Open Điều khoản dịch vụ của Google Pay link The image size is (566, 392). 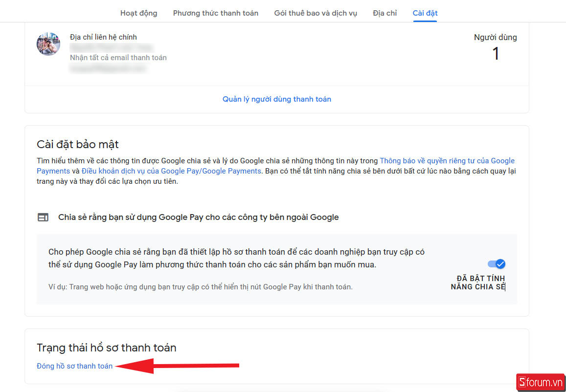tap(171, 171)
